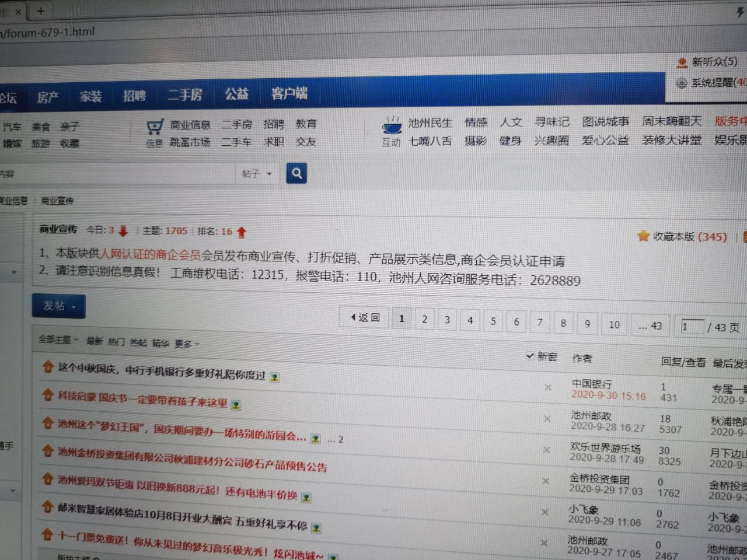Image resolution: width=747 pixels, height=560 pixels.
Task: Click image attachment icon after 科技启蒙 thread title
Action: (x=236, y=405)
